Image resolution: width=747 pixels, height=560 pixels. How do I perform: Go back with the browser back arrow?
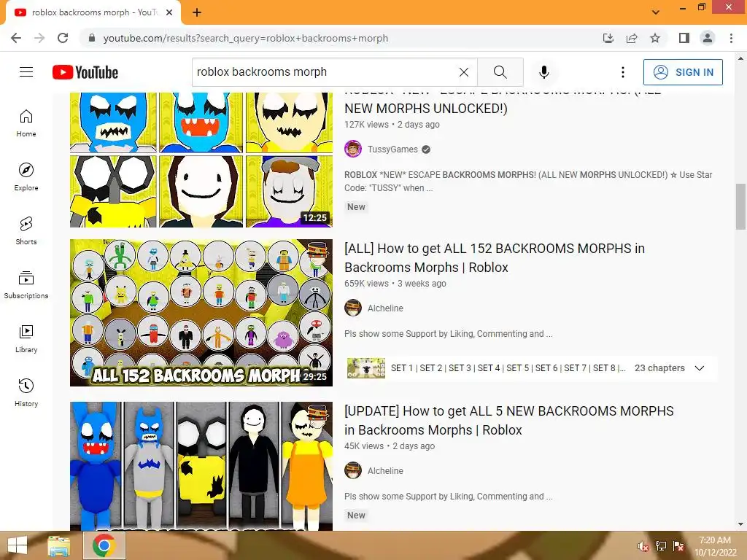click(16, 38)
